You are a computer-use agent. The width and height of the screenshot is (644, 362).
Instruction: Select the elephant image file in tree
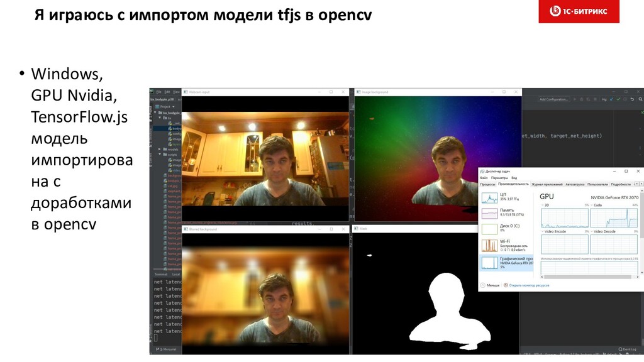point(174,191)
